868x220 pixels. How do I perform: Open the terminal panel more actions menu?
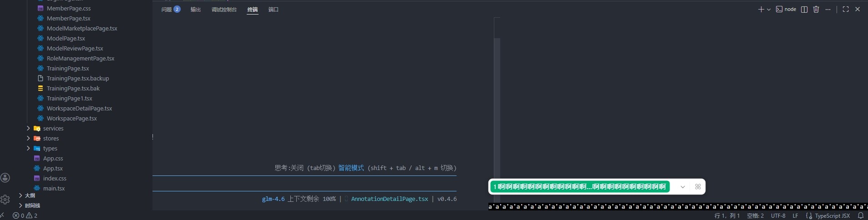pyautogui.click(x=828, y=10)
